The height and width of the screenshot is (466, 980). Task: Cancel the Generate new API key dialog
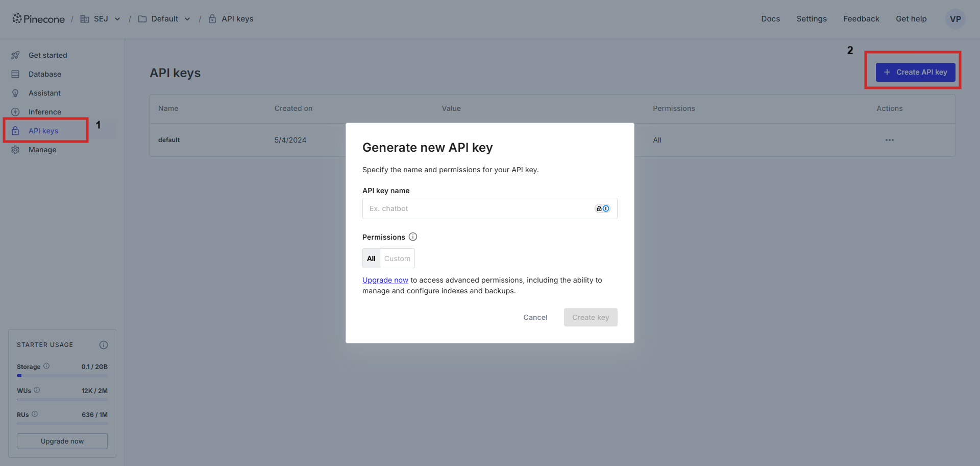[x=535, y=317]
